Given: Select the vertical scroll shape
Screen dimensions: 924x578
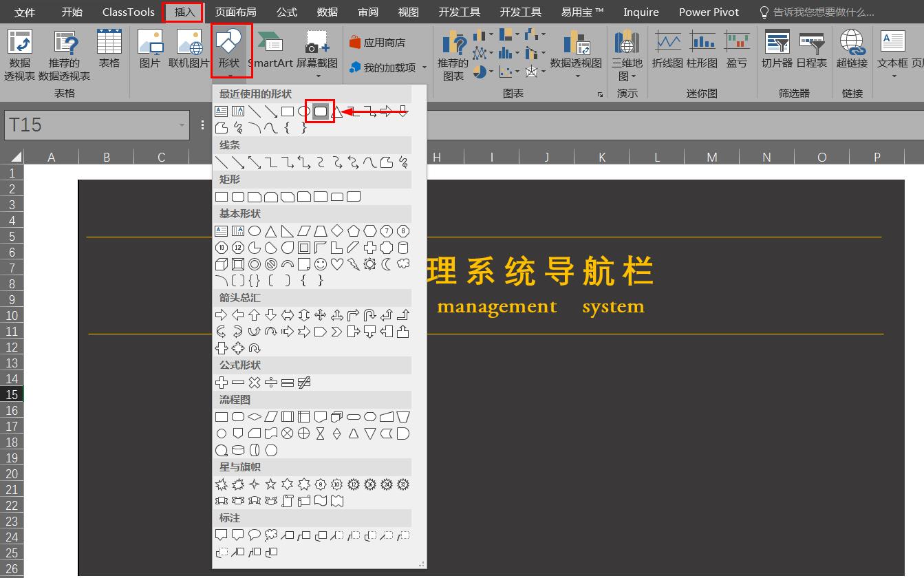Looking at the screenshot, I should (x=288, y=501).
